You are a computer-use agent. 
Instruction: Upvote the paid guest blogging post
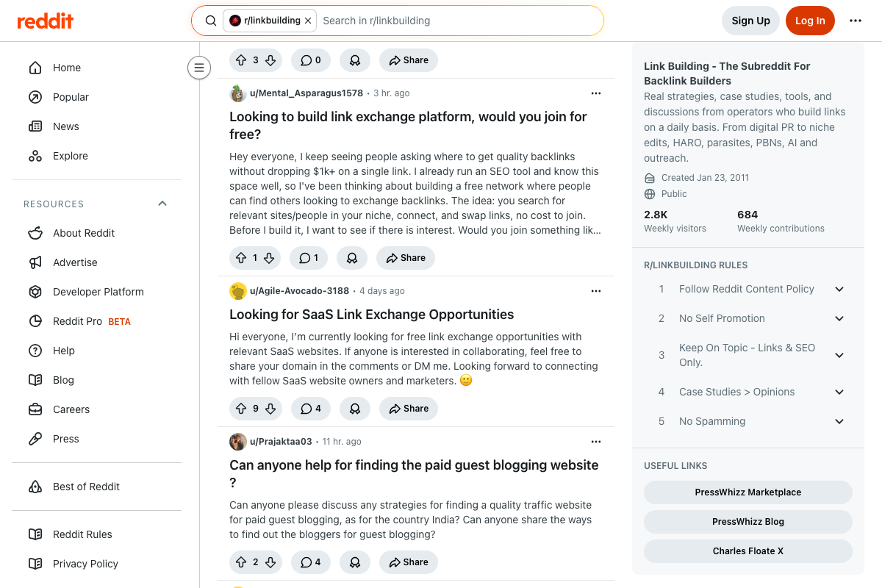[241, 562]
